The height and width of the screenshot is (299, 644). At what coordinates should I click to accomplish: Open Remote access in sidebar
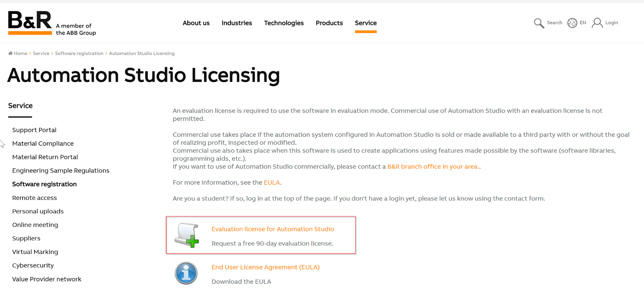tap(35, 197)
